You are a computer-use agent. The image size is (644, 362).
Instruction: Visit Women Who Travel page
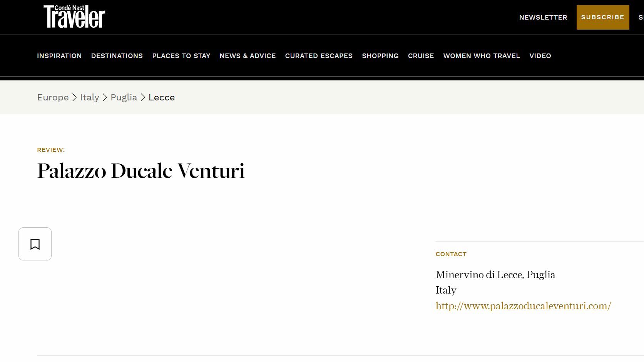pyautogui.click(x=482, y=56)
